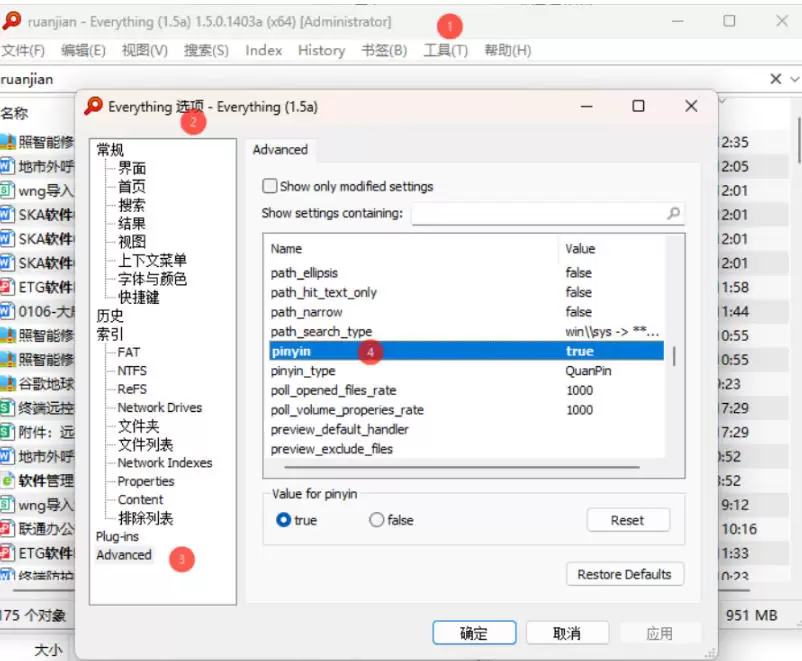The width and height of the screenshot is (802, 661).
Task: Select 字体与颜色 in options tree
Action: (x=152, y=278)
